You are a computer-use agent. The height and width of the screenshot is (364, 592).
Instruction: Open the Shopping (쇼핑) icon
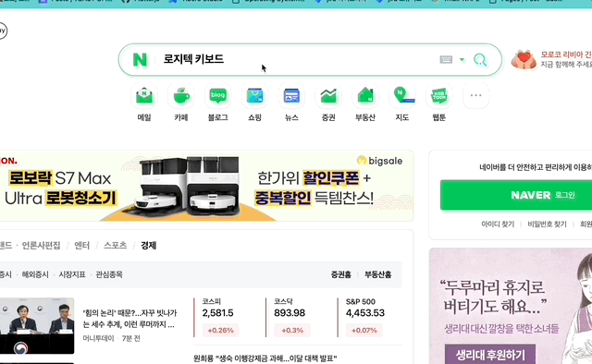coord(255,96)
